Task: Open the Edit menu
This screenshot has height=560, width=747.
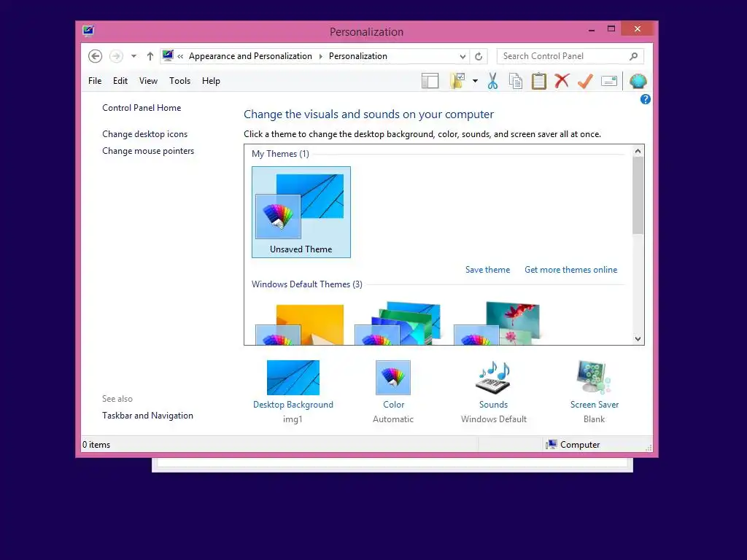Action: click(x=120, y=81)
